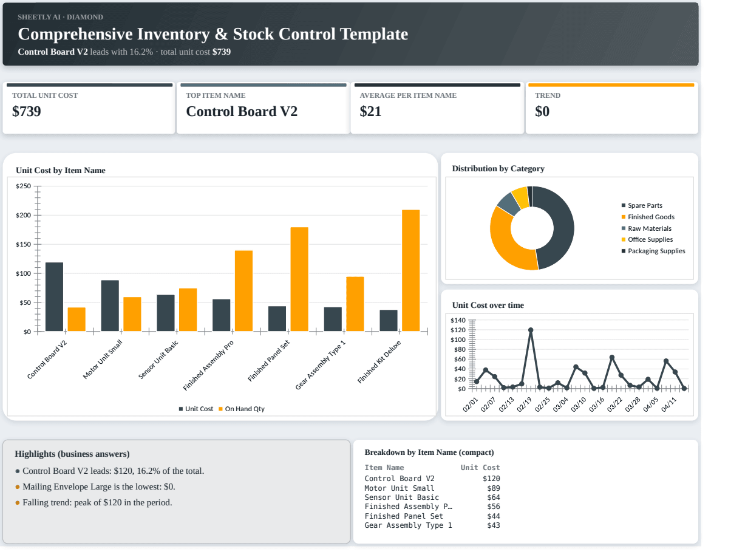The width and height of the screenshot is (745, 560).
Task: Click the Packaging Supplies legend swatch
Action: (x=624, y=251)
